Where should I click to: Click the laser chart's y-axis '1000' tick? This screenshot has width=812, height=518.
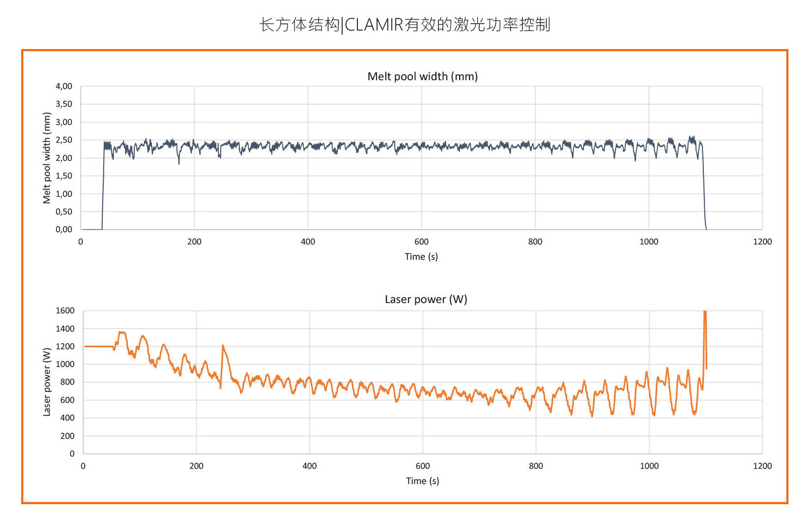tap(65, 364)
